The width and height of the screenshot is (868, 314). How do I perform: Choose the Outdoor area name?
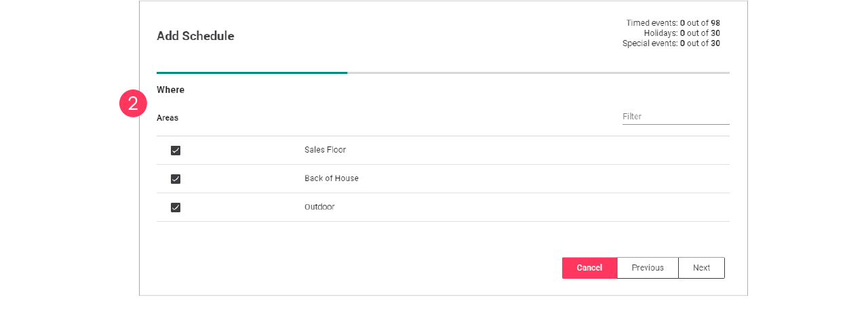pyautogui.click(x=319, y=207)
